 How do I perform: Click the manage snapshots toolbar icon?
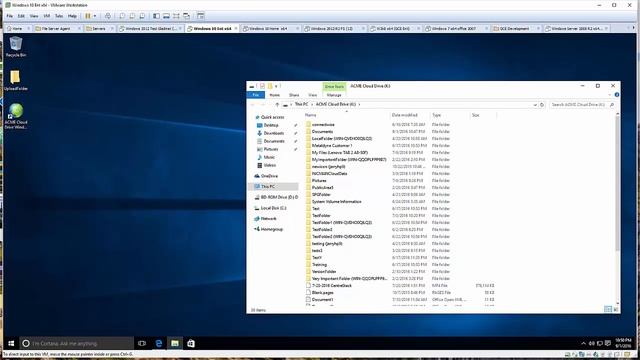[x=142, y=16]
